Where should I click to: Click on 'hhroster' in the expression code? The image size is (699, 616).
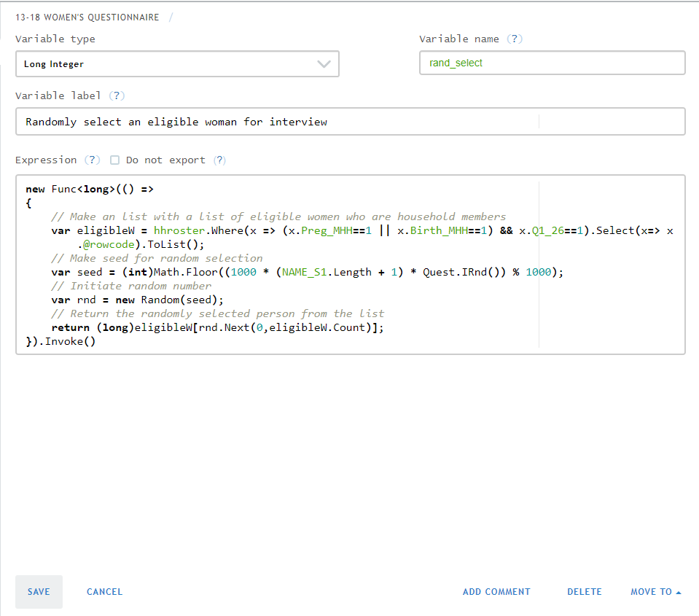(178, 230)
